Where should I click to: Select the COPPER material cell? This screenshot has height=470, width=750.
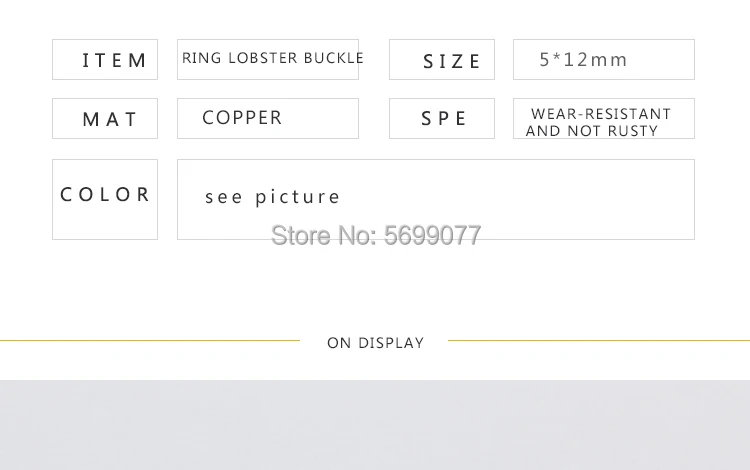[268, 119]
